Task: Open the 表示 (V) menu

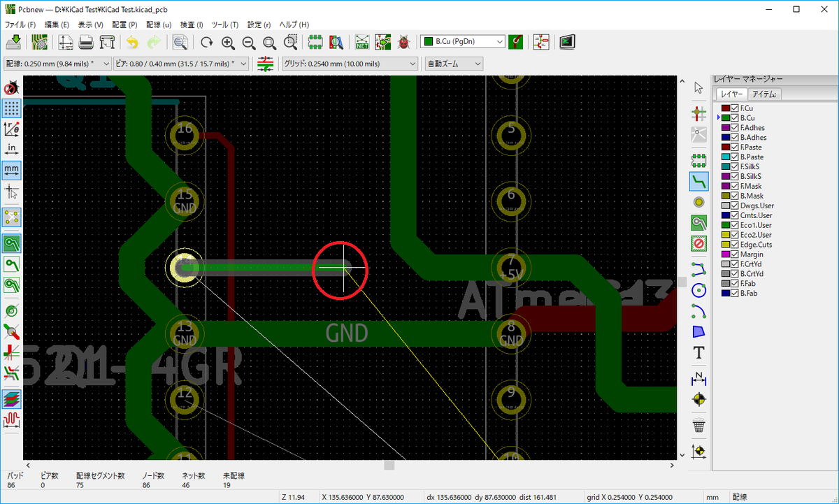Action: (x=91, y=24)
